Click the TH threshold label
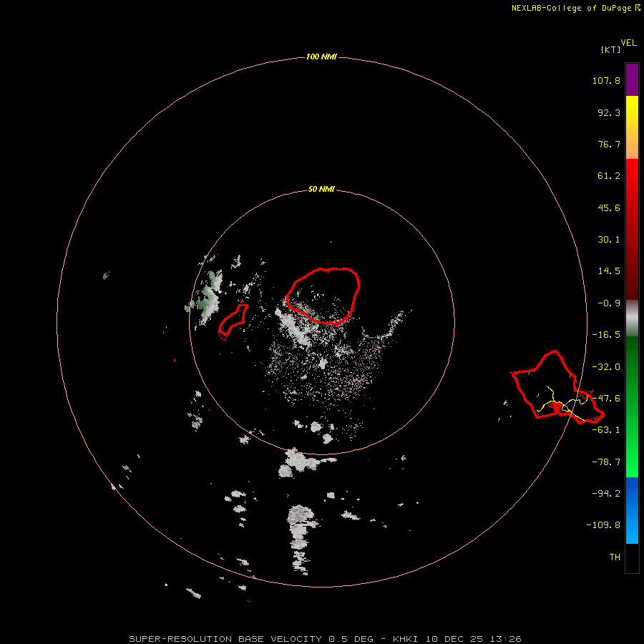 (x=615, y=557)
